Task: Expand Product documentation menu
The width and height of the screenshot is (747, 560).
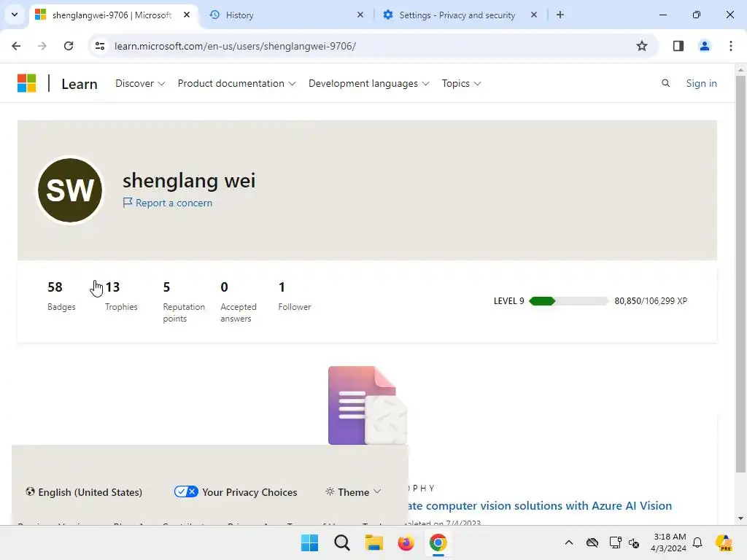Action: (237, 83)
